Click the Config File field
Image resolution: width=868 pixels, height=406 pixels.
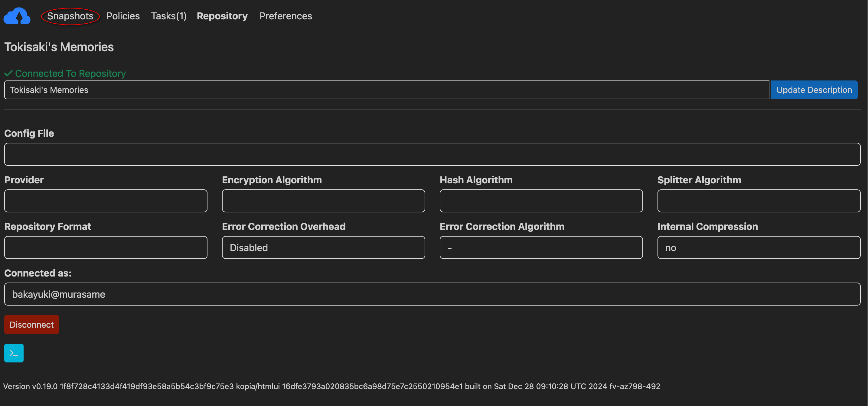click(432, 154)
